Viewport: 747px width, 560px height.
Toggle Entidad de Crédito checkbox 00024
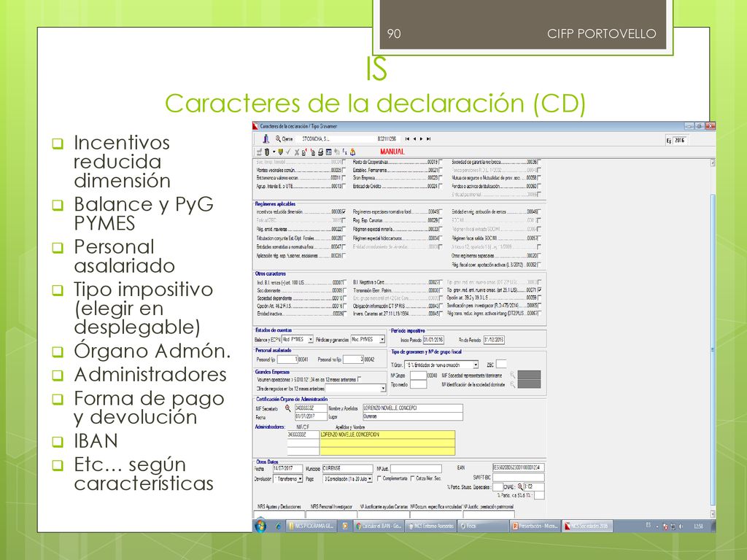440,186
